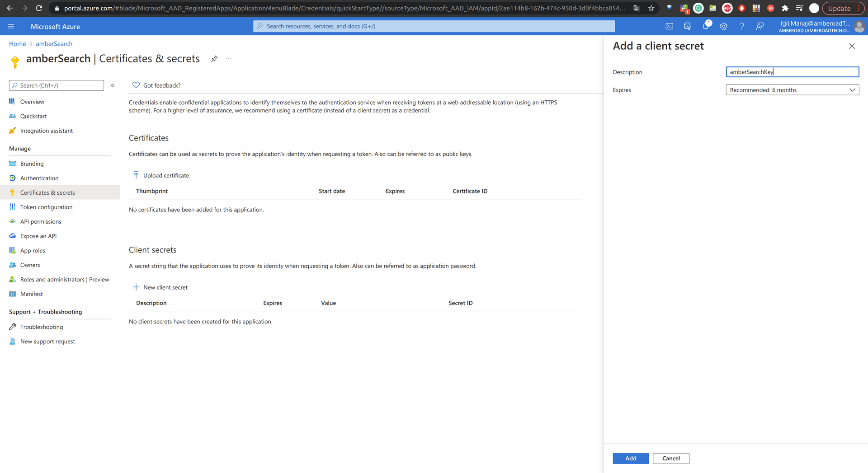The image size is (868, 473).
Task: Click the Microsoft Azure logo text
Action: (x=55, y=27)
